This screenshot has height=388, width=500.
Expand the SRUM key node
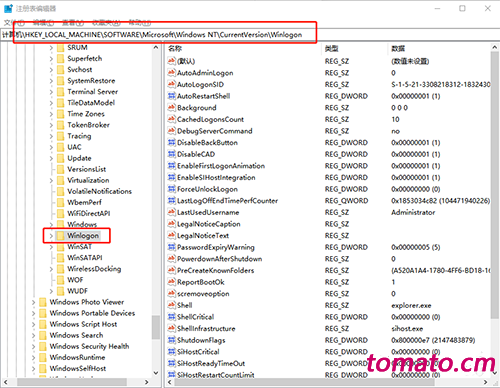tap(51, 48)
